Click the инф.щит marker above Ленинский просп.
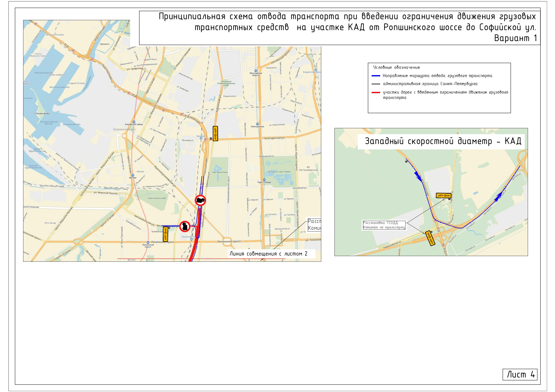Image resolution: width=555 pixels, height=392 pixels. click(x=165, y=234)
